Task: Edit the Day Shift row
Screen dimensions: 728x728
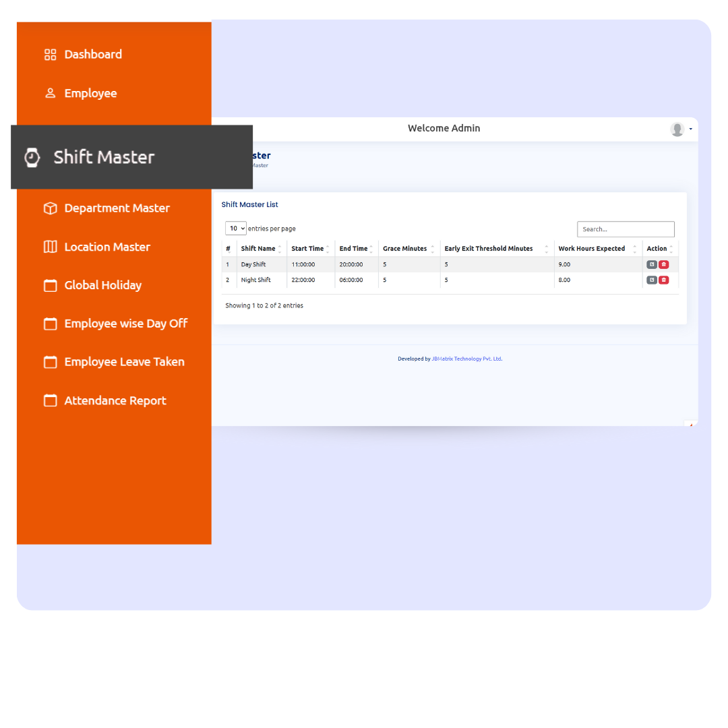Action: 652,264
